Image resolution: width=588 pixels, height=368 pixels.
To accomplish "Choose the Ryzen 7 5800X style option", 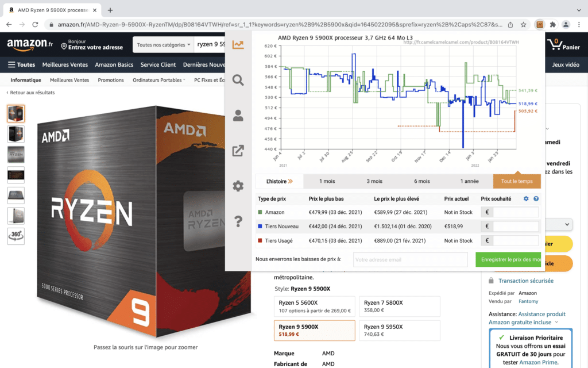I will (x=400, y=306).
